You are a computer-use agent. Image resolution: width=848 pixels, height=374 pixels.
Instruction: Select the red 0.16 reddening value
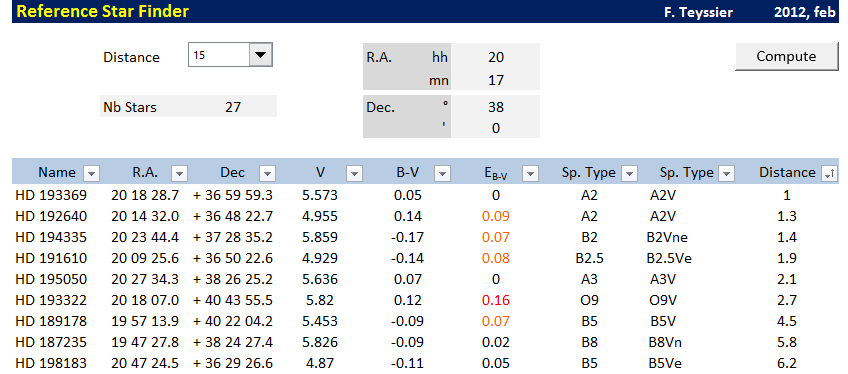point(495,300)
